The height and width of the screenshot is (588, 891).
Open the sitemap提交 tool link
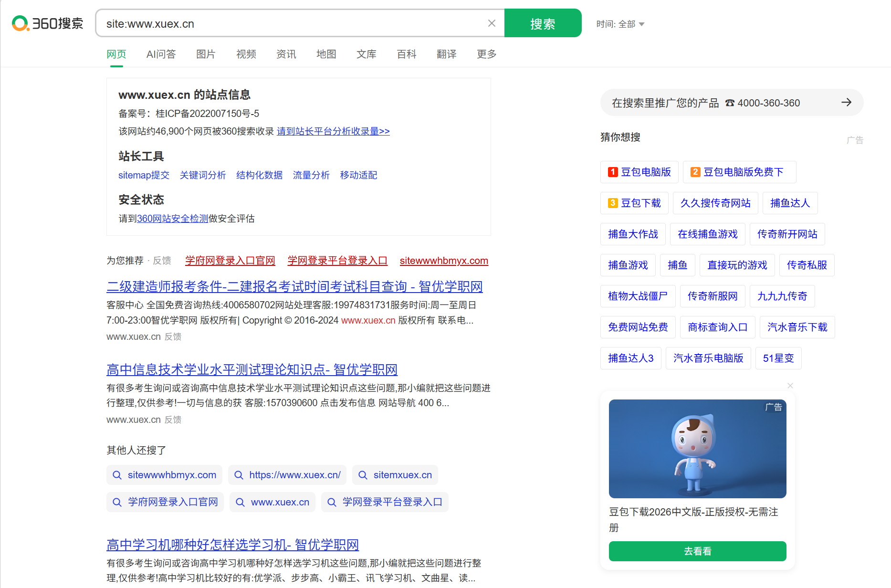tap(144, 175)
